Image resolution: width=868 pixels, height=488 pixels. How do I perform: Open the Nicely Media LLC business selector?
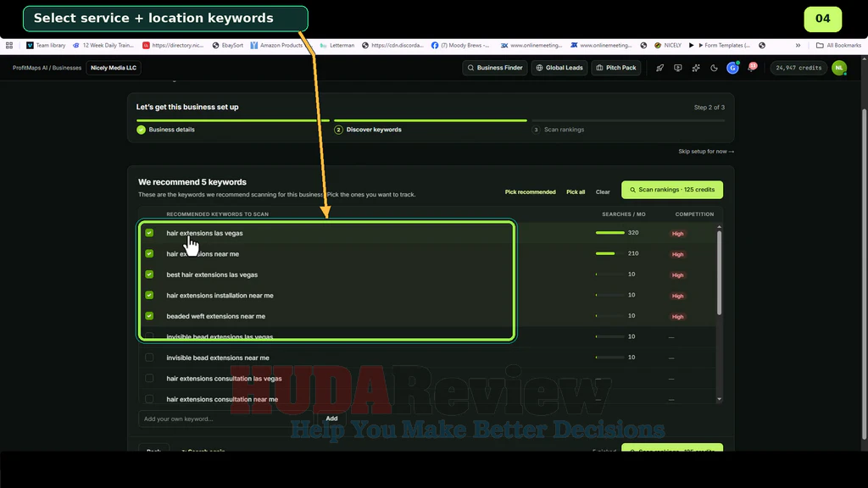(x=114, y=68)
